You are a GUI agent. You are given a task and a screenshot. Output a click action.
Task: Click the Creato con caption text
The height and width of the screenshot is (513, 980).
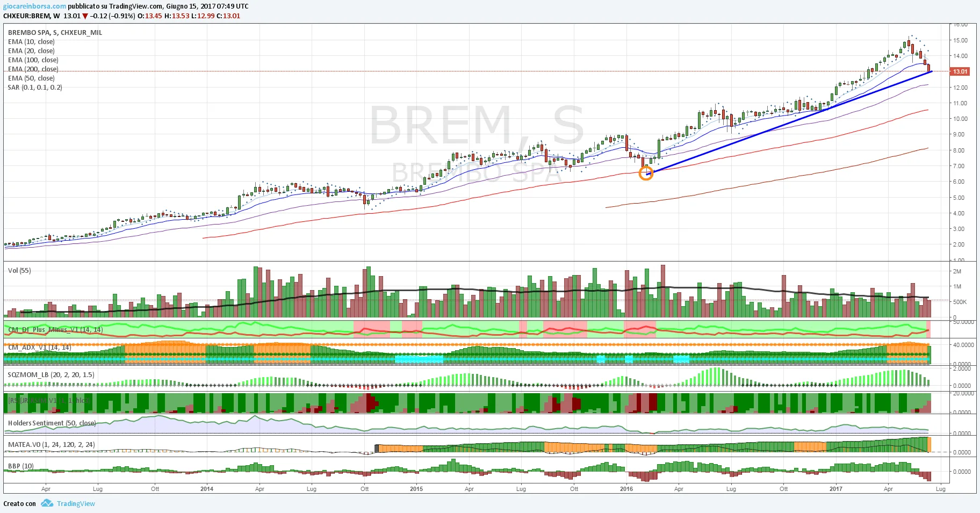20,504
